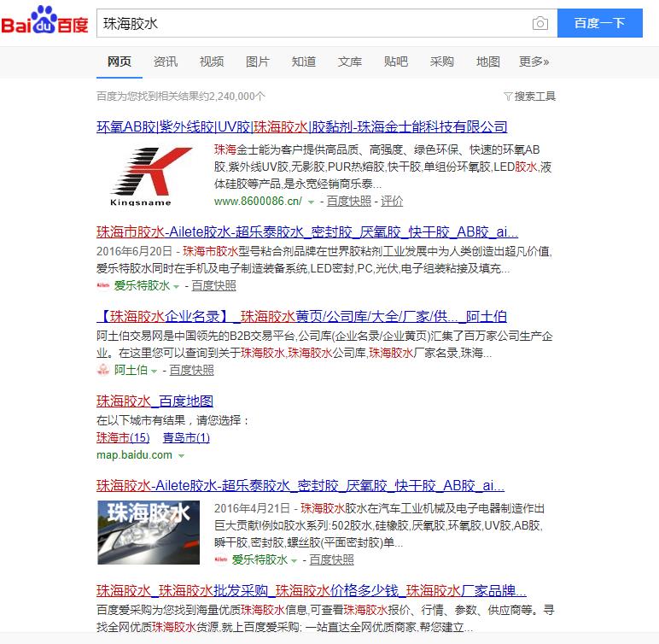The height and width of the screenshot is (644, 659).
Task: Click the Baidu logo
Action: 44,20
